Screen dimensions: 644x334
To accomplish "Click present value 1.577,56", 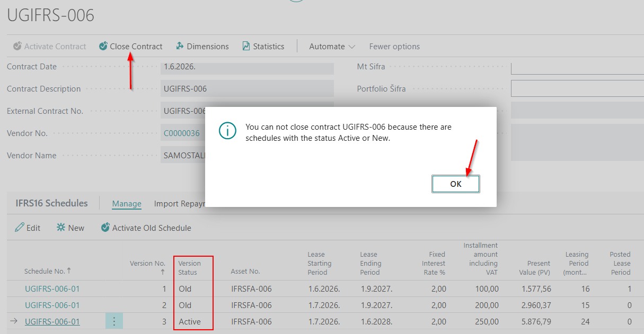I will click(536, 289).
